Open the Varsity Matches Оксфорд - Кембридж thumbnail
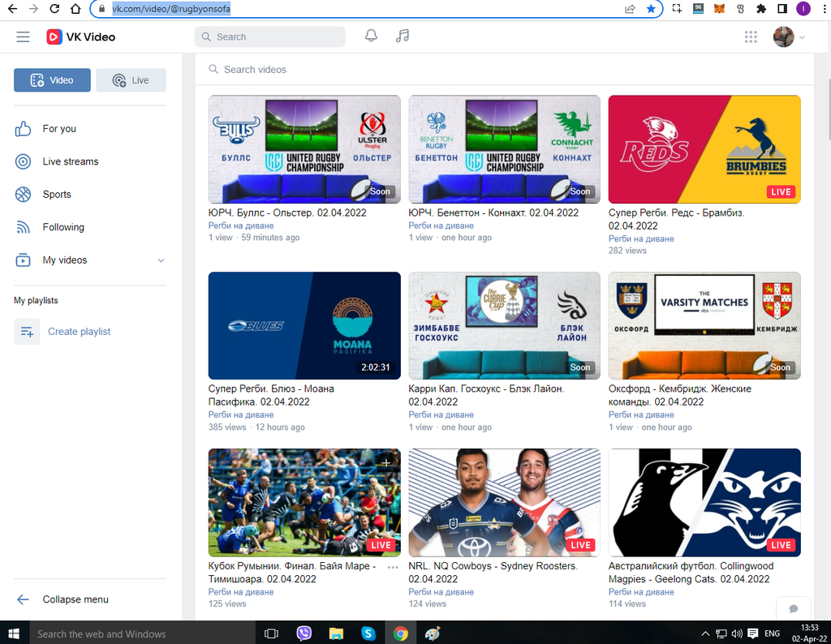 pos(704,326)
